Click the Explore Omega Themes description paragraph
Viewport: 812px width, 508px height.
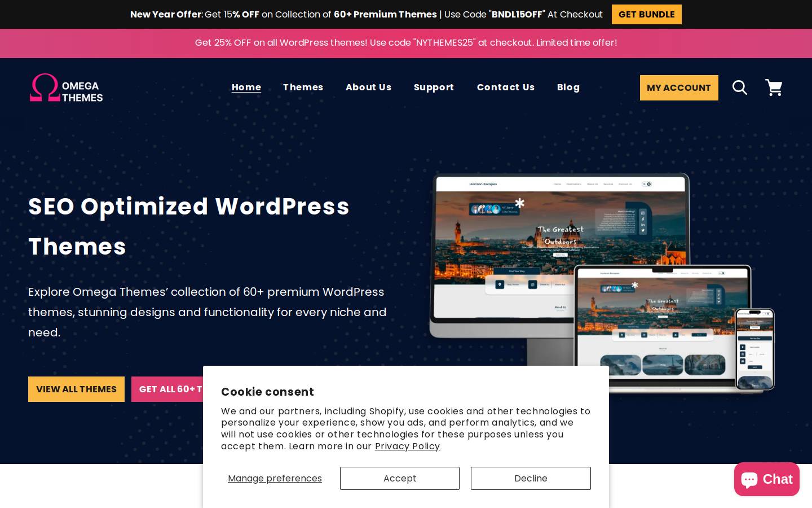coord(208,312)
